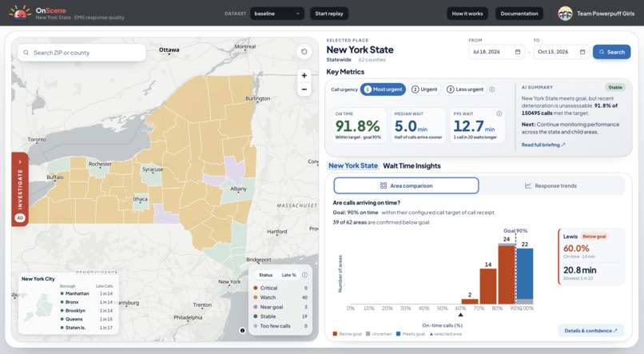Click the Search ZIP or county field
Image resolution: width=644 pixels, height=354 pixels.
coord(81,53)
